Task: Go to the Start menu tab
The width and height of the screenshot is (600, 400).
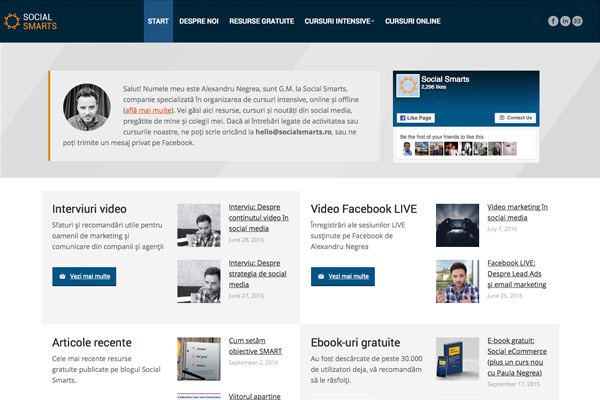Action: (x=158, y=21)
